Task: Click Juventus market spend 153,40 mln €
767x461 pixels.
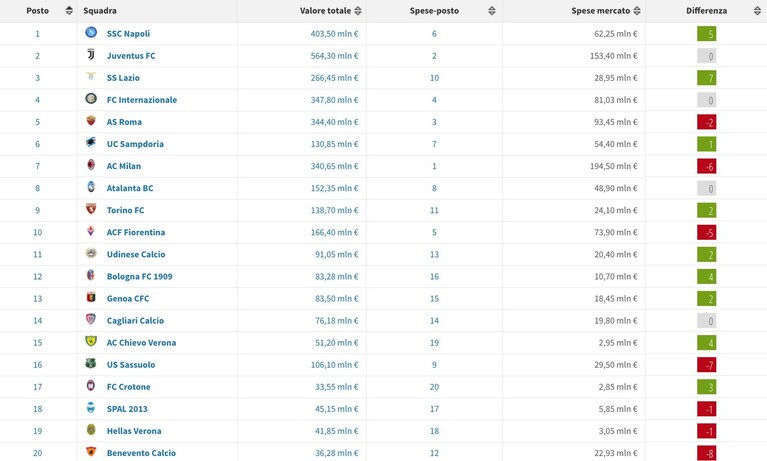Action: point(613,56)
